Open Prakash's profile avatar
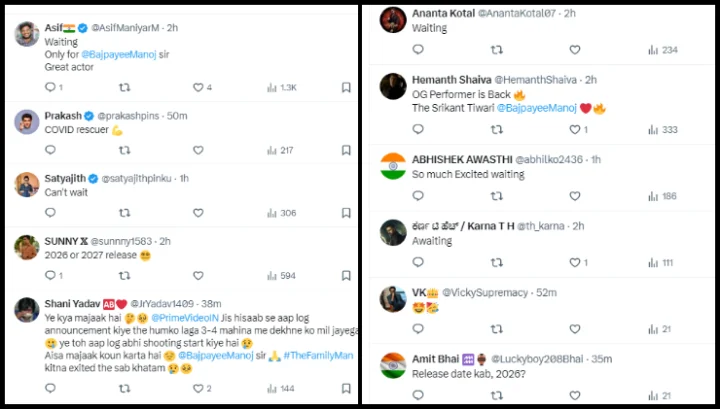The image size is (720, 409). tap(27, 121)
